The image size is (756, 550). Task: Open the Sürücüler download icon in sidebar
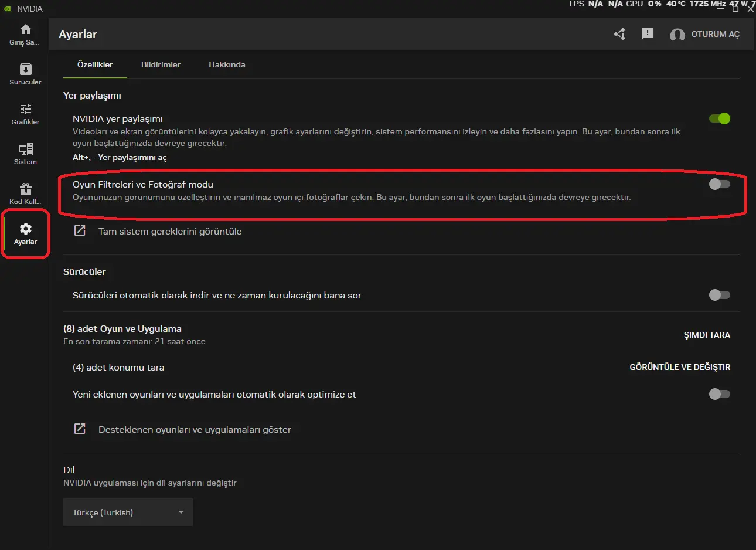pos(25,69)
